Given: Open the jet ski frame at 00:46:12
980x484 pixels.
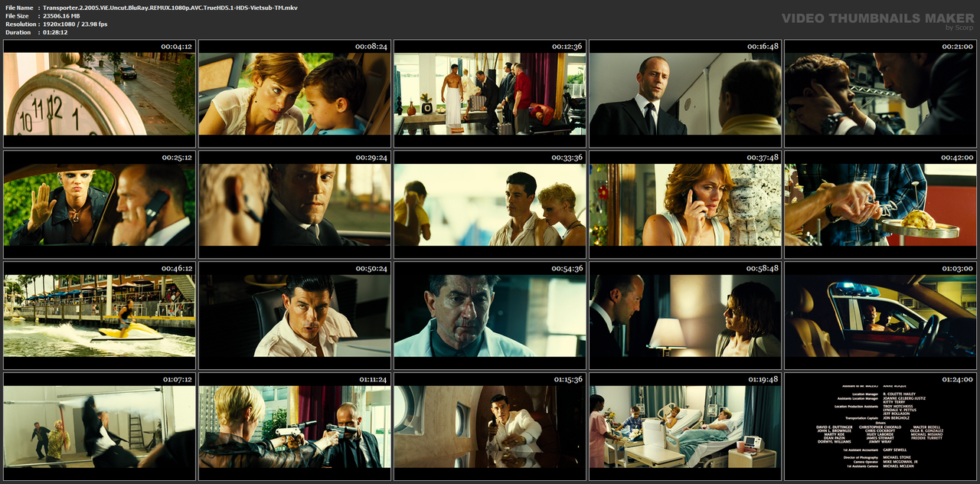Looking at the screenshot, I should coord(100,316).
